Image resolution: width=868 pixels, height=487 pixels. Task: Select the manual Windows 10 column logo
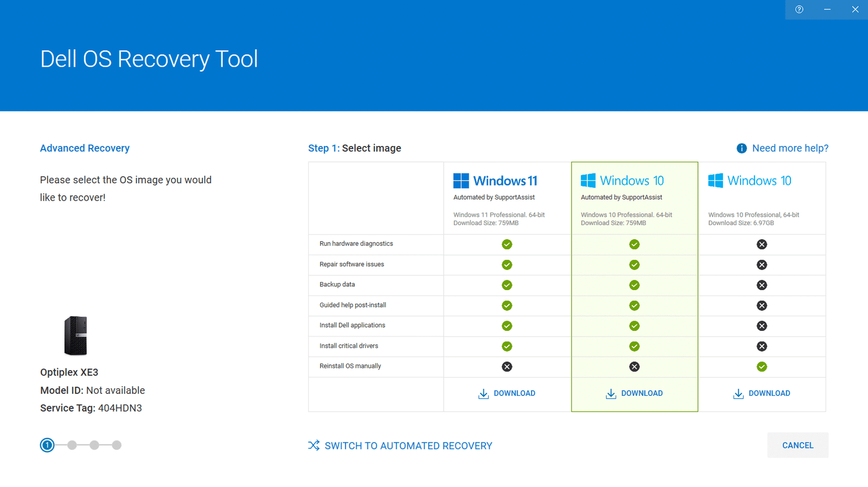point(750,181)
